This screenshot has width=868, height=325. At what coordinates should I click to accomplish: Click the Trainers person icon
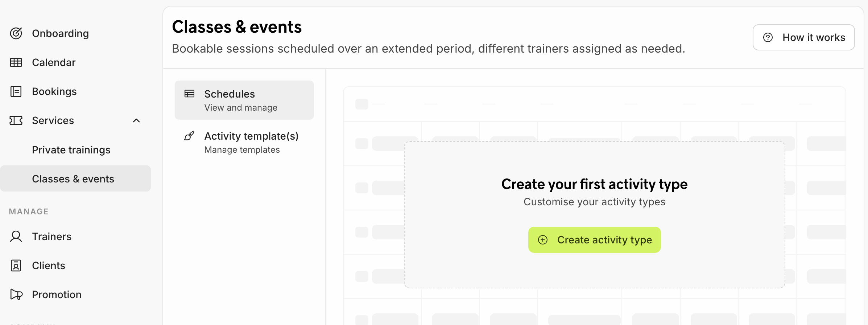(16, 236)
